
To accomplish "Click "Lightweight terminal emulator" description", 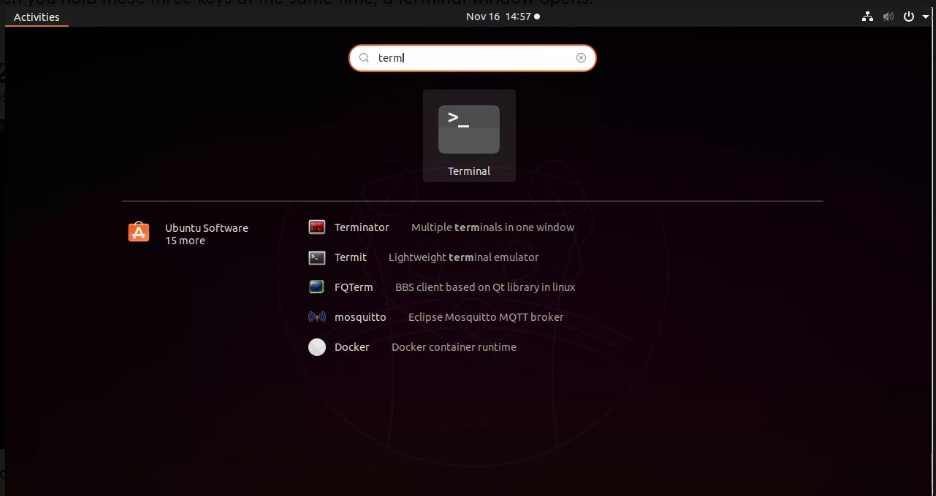I will pos(463,257).
